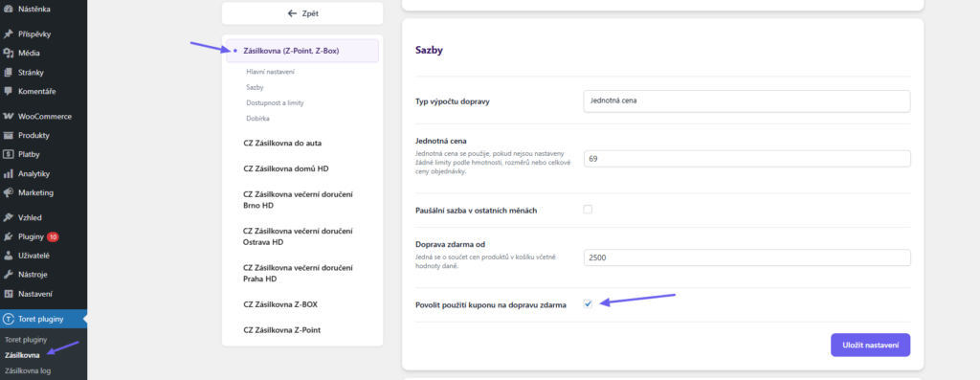Open Nastavení in the admin sidebar
Image resolution: width=980 pixels, height=380 pixels.
(44, 294)
